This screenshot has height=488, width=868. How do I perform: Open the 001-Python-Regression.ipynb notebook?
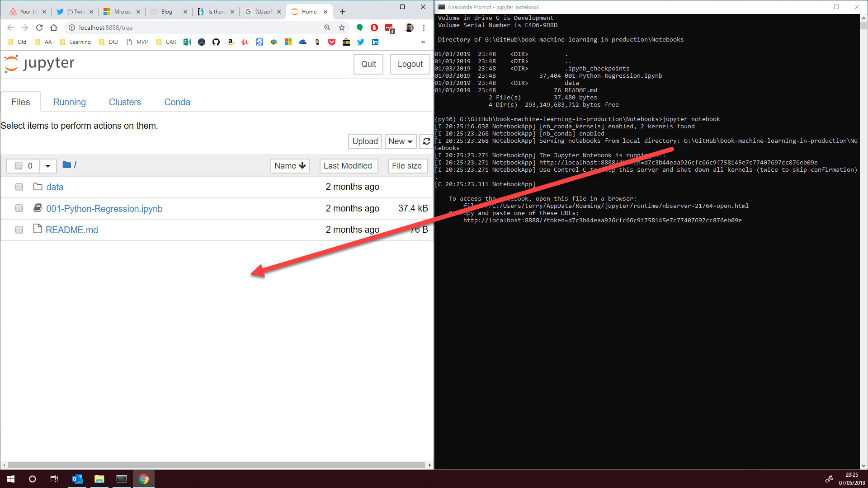[104, 208]
